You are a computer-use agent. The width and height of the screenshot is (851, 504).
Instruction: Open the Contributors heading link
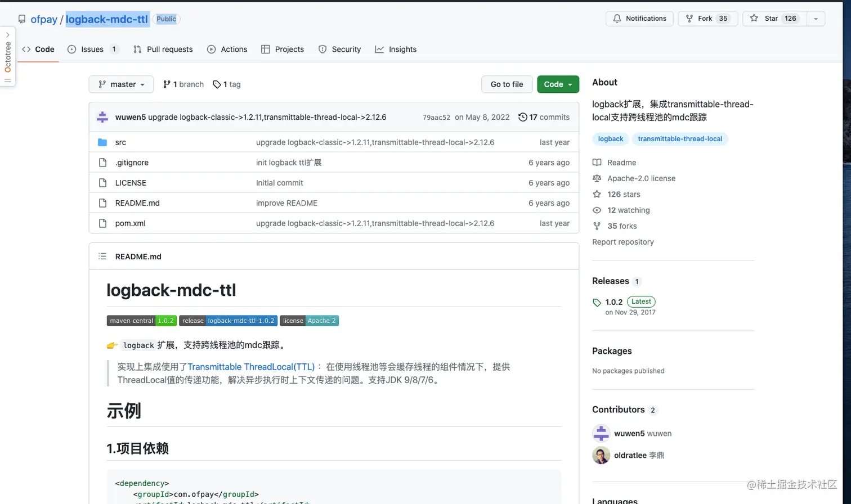pyautogui.click(x=625, y=409)
